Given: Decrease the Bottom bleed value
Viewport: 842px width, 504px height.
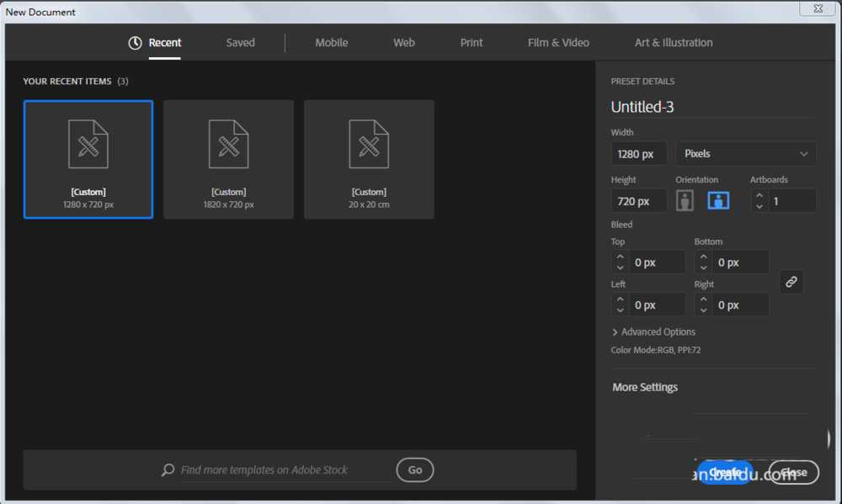Looking at the screenshot, I should (703, 268).
